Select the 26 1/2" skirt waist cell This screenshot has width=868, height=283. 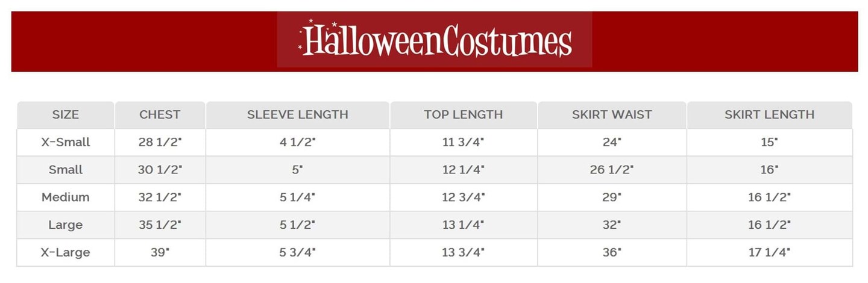[x=612, y=170]
